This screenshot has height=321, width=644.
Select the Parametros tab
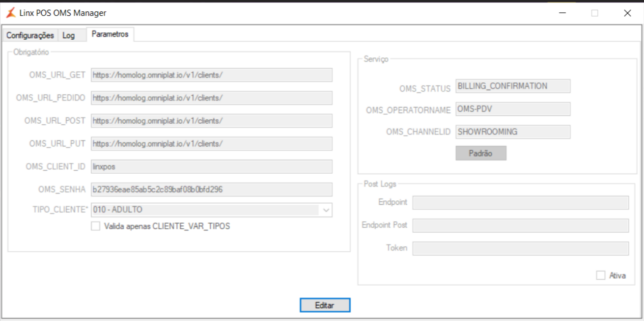point(110,34)
